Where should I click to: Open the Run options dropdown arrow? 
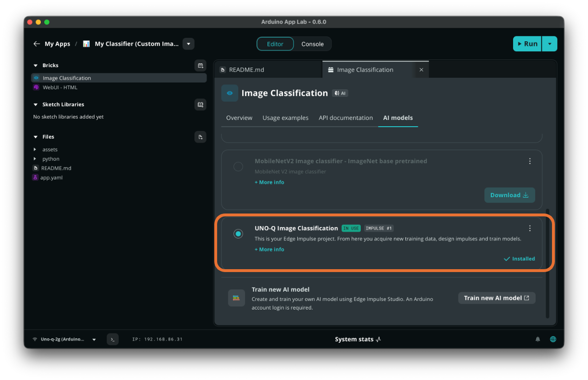click(550, 44)
